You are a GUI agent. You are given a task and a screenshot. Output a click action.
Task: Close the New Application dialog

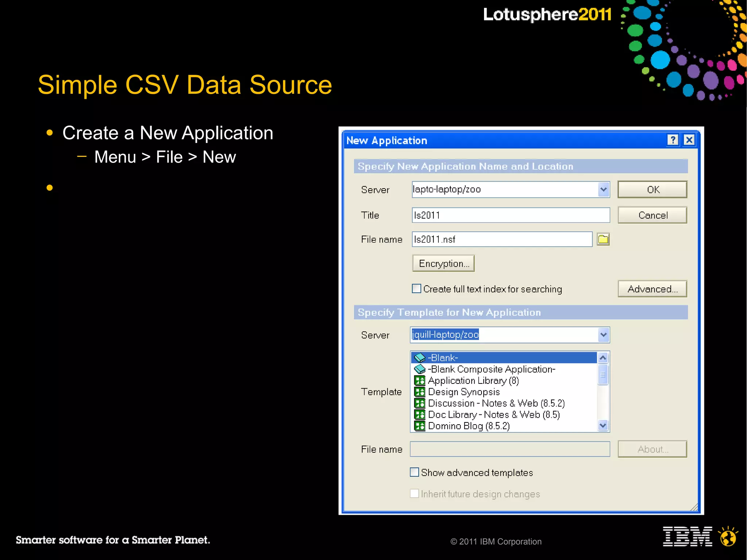689,140
